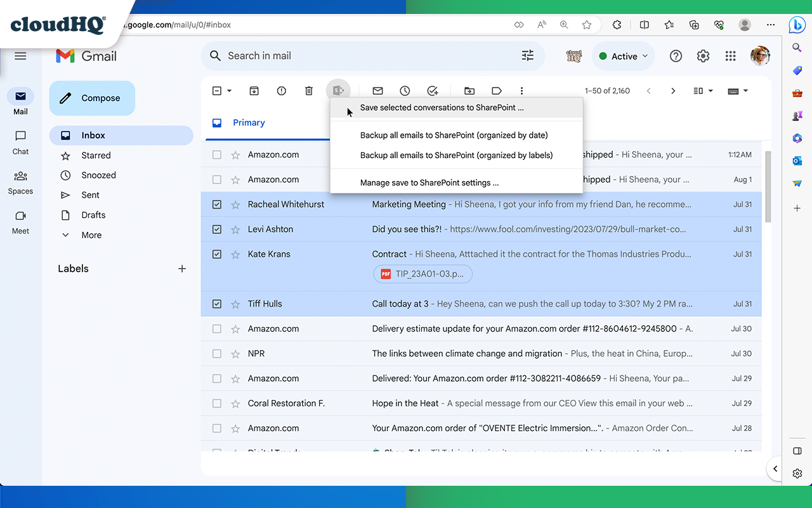This screenshot has width=812, height=508.
Task: Open Google apps grid launcher
Action: click(730, 56)
